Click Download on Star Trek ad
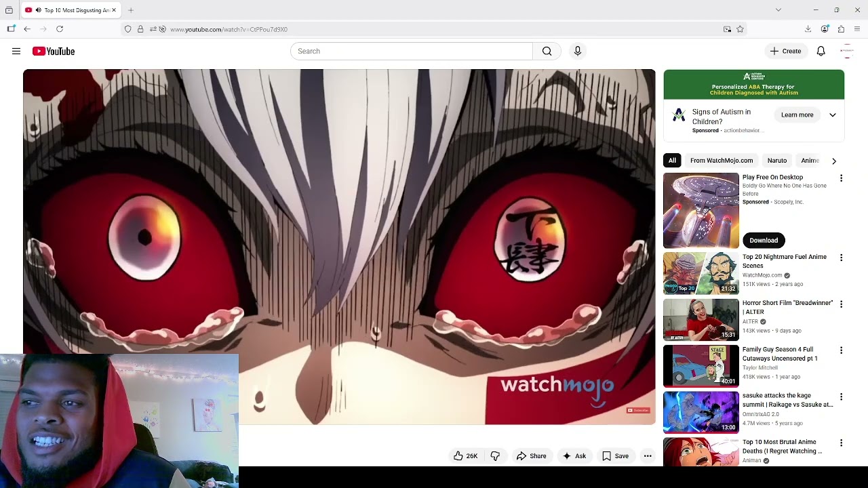 pos(764,240)
